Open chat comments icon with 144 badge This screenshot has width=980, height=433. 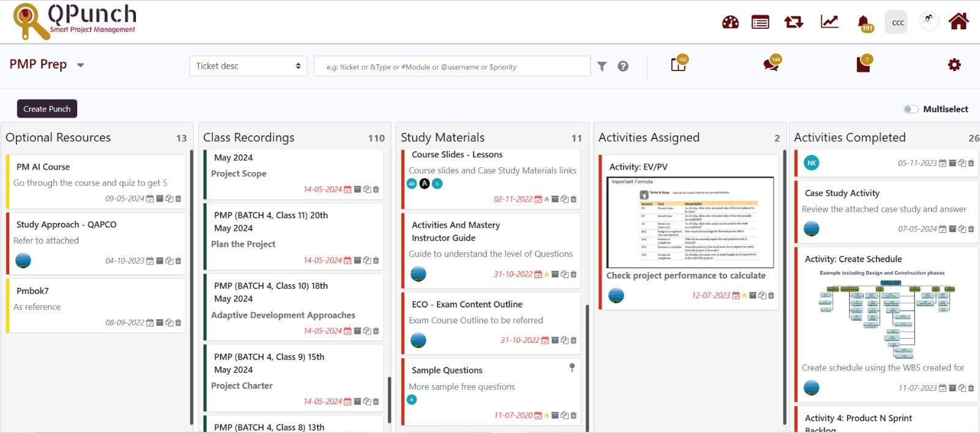(x=771, y=64)
